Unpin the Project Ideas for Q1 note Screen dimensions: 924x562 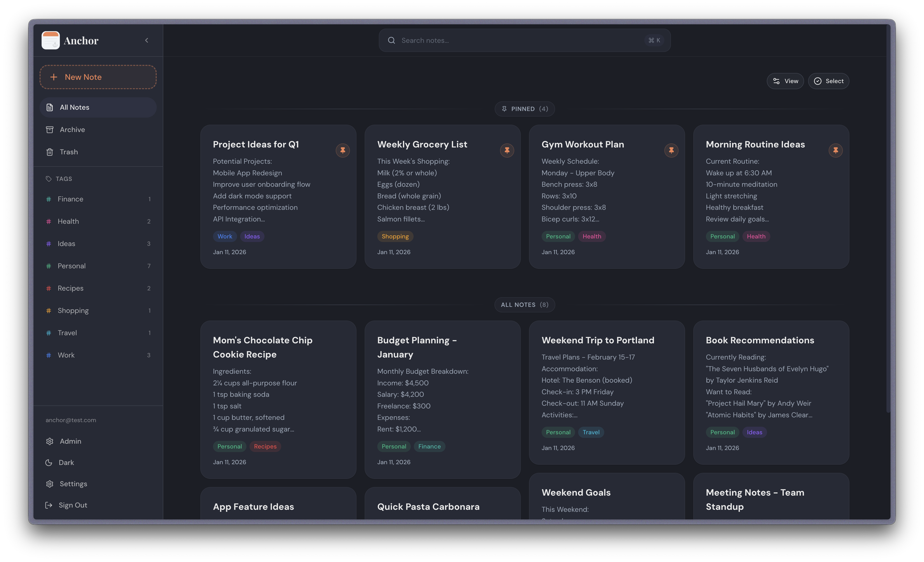tap(342, 150)
